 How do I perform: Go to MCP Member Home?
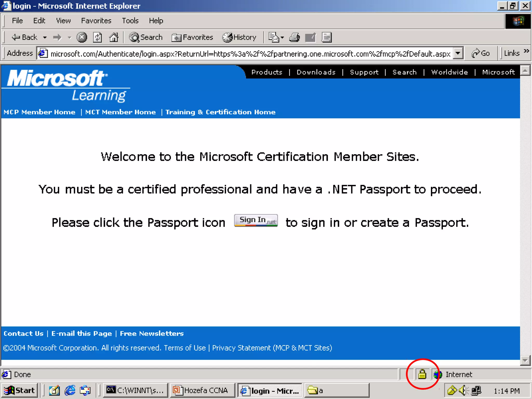click(x=39, y=112)
